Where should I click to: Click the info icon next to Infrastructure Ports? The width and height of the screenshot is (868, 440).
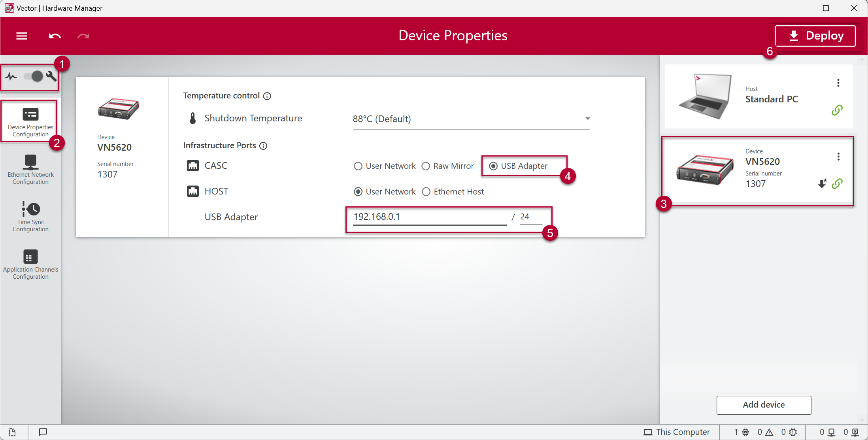click(x=263, y=146)
